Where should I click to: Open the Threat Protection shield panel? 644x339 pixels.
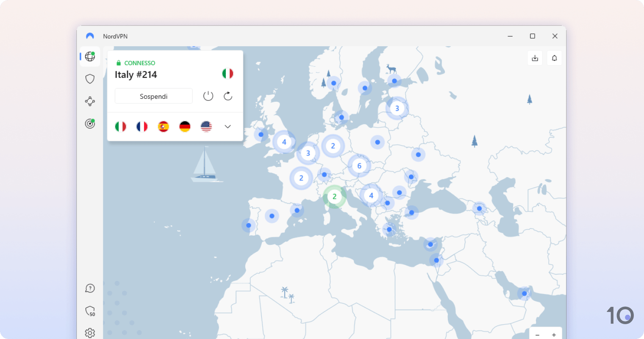pyautogui.click(x=89, y=78)
